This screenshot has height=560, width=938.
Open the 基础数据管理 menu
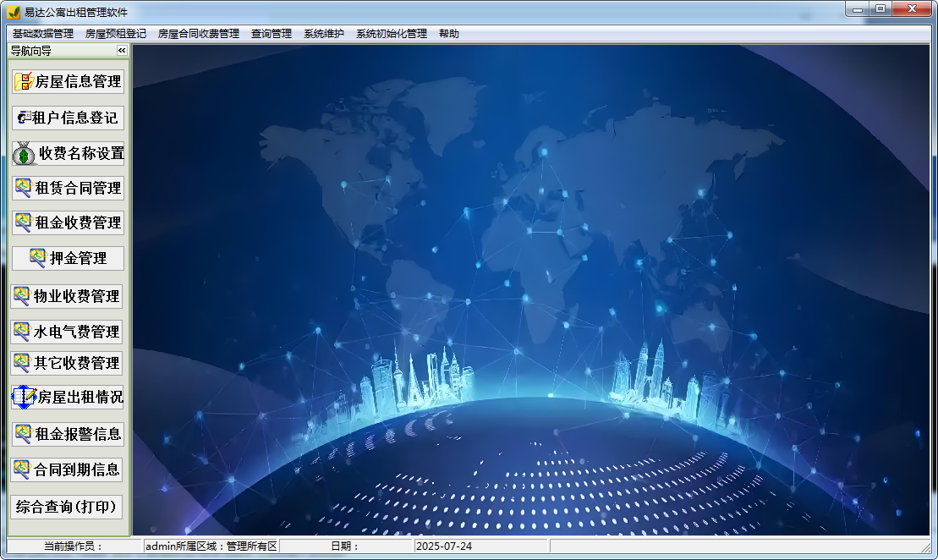coord(43,34)
